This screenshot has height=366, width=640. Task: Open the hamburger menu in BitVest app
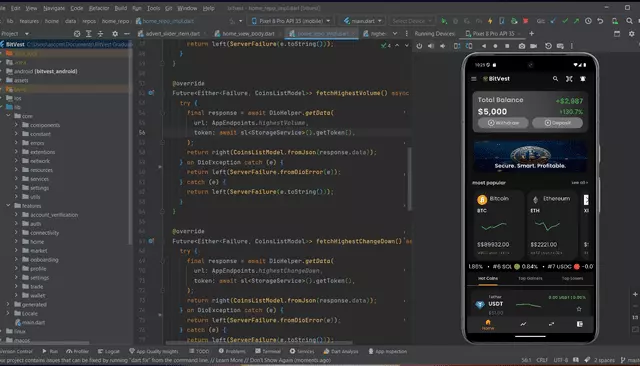click(473, 79)
